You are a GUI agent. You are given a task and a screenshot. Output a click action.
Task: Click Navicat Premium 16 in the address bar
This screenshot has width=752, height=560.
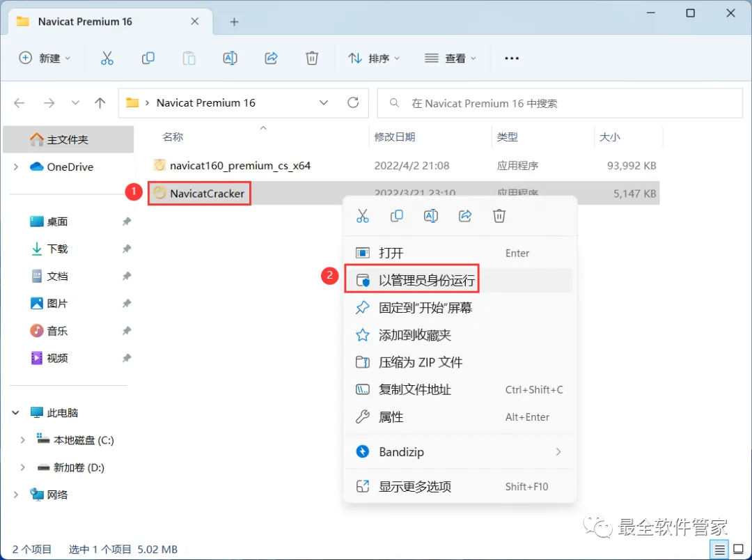pyautogui.click(x=205, y=102)
